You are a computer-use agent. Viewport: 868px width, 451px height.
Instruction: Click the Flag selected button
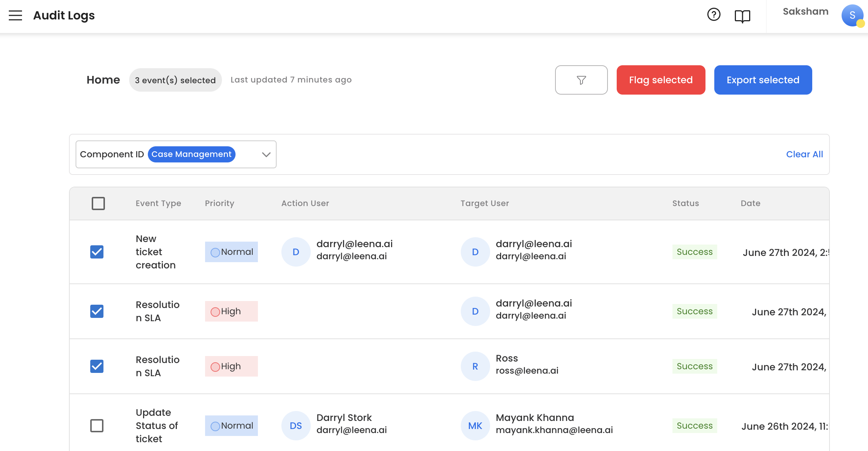point(661,80)
